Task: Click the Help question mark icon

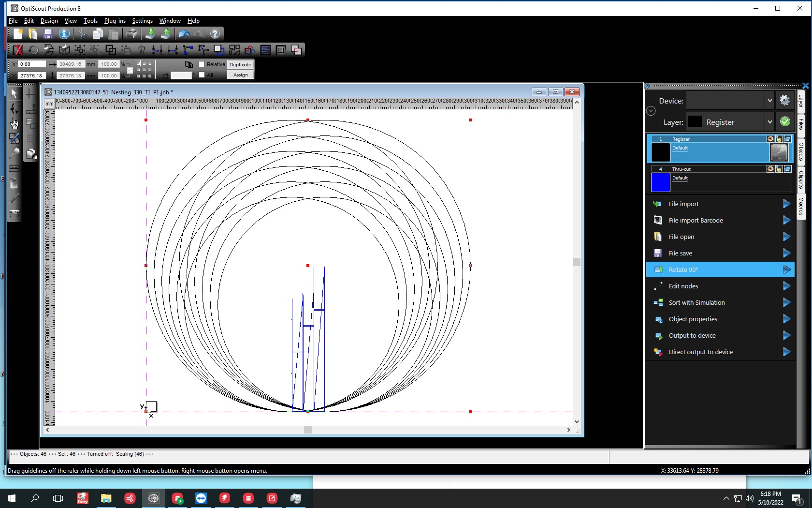Action: pos(215,34)
